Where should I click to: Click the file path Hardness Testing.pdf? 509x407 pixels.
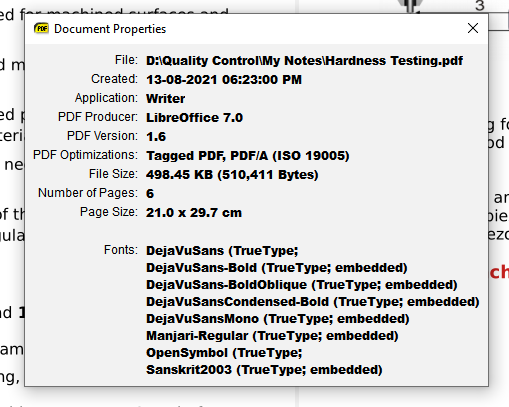tap(304, 61)
